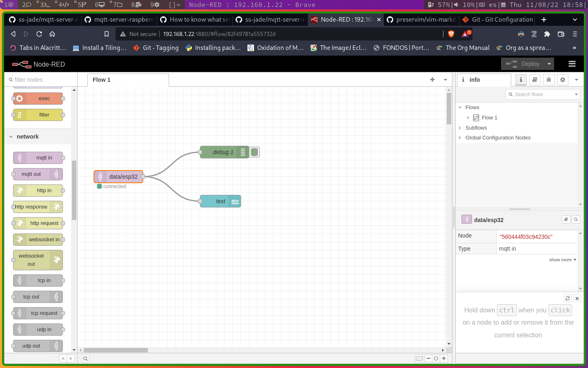Click the add new flow plus icon
The height and width of the screenshot is (368, 588).
pos(432,80)
